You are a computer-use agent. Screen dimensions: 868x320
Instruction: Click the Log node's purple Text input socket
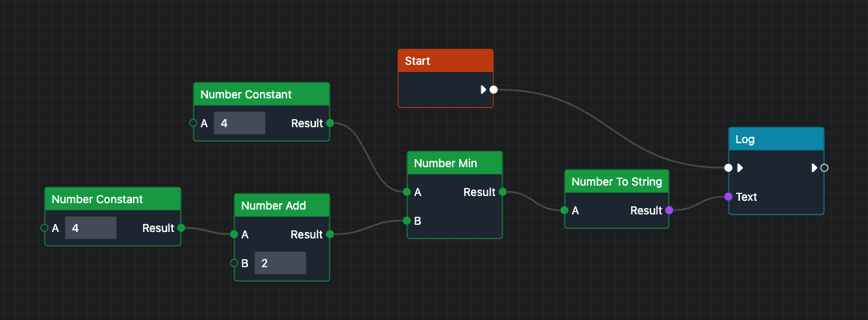[x=729, y=197]
